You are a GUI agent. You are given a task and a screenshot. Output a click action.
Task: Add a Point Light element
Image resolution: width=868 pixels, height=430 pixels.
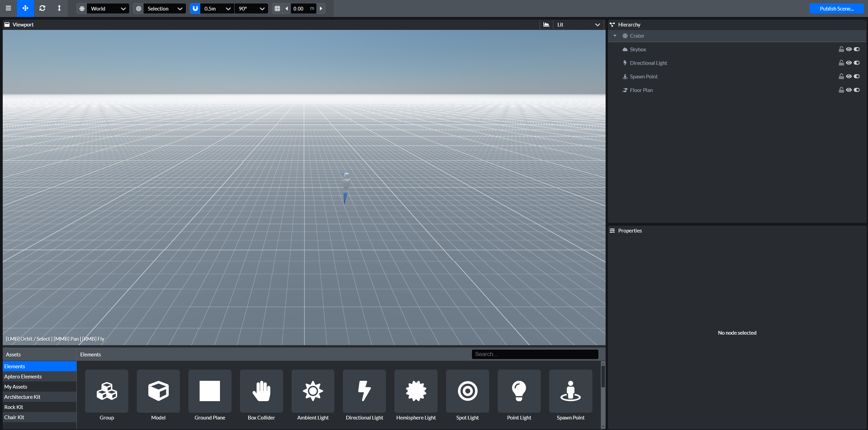(x=519, y=395)
